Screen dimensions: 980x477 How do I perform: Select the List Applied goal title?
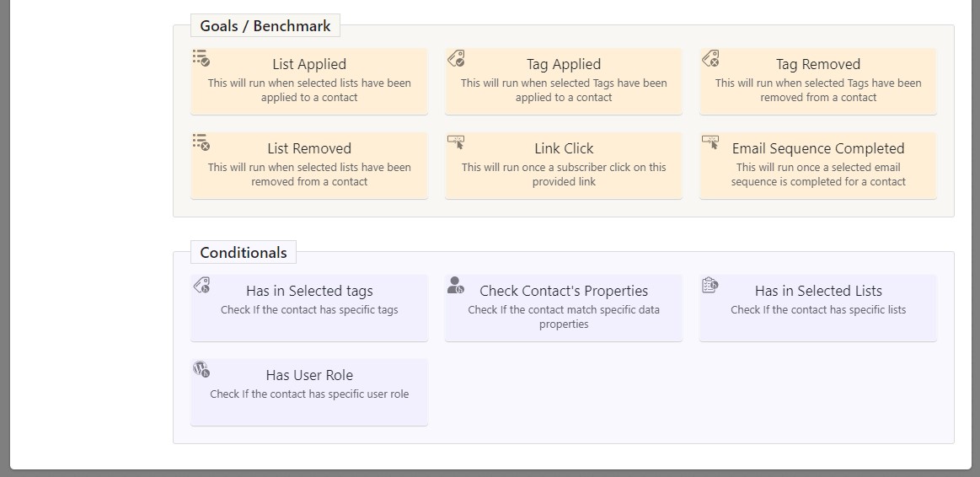(x=309, y=64)
